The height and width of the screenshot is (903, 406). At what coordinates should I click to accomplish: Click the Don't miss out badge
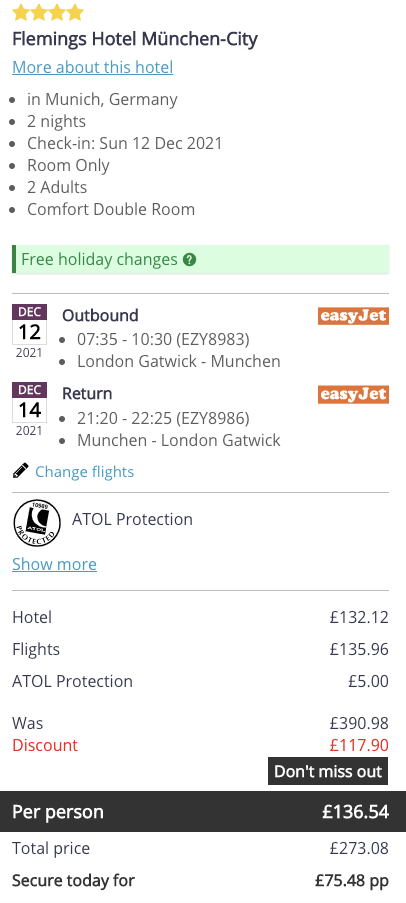[x=328, y=771]
